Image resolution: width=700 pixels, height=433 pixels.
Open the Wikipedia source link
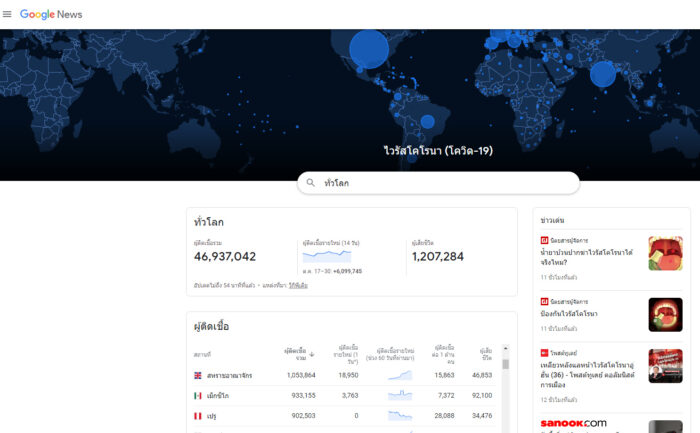(x=298, y=285)
